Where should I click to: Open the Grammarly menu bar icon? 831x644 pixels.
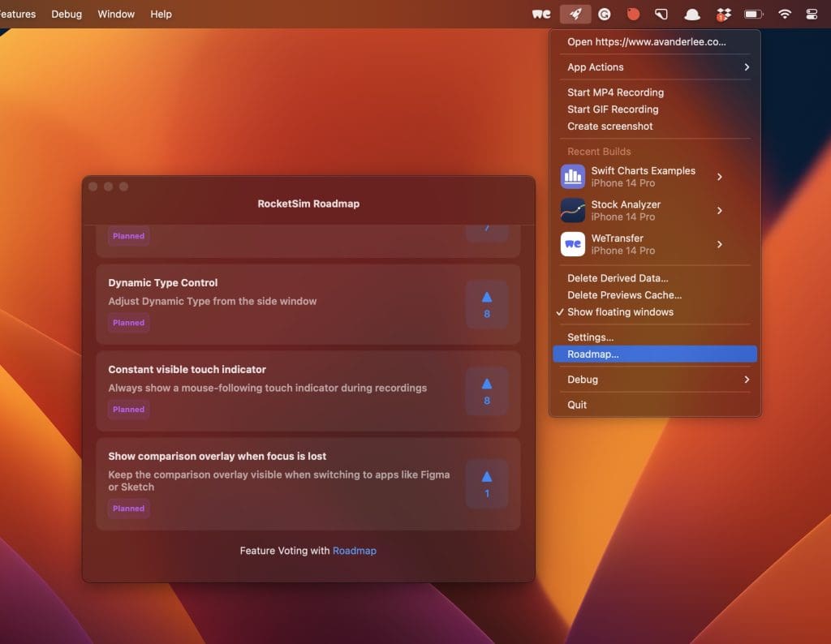pyautogui.click(x=604, y=15)
